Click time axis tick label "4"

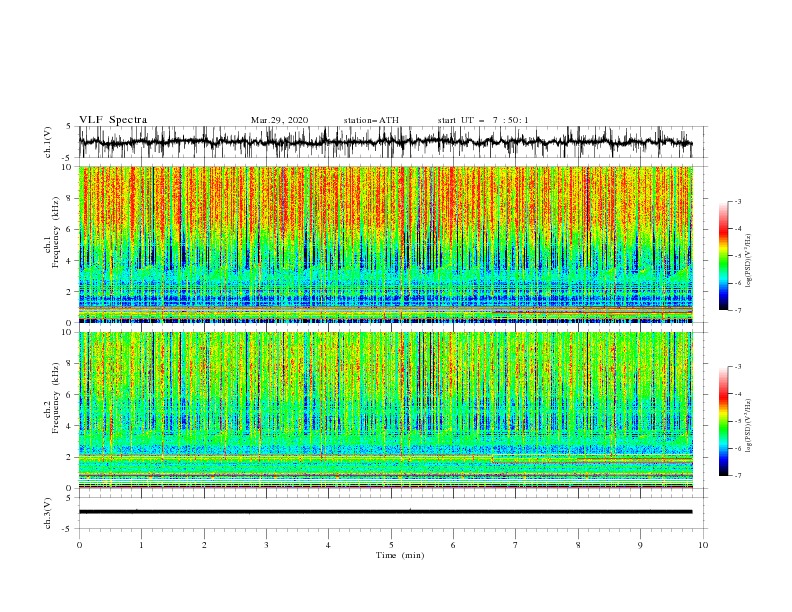click(x=328, y=545)
